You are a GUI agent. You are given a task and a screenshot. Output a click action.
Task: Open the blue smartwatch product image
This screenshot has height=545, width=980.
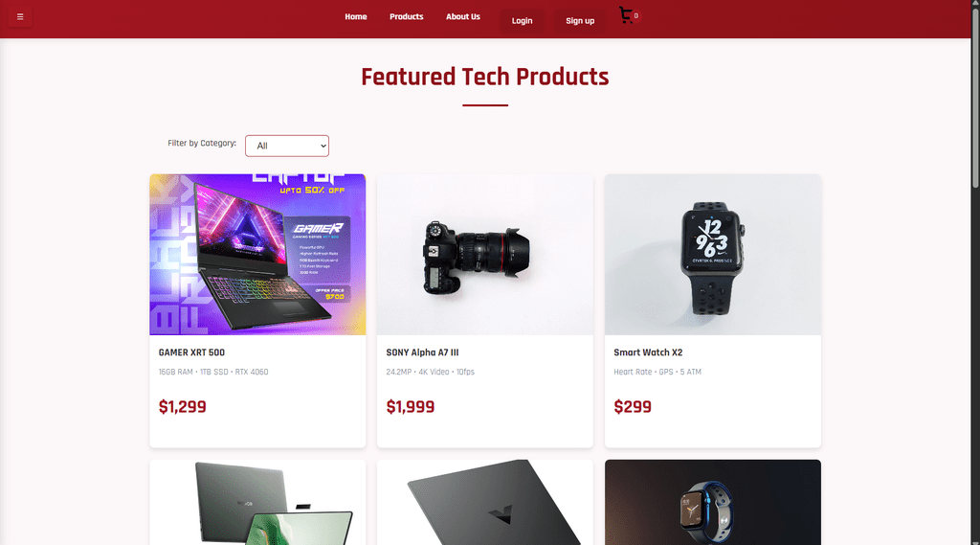(x=712, y=503)
